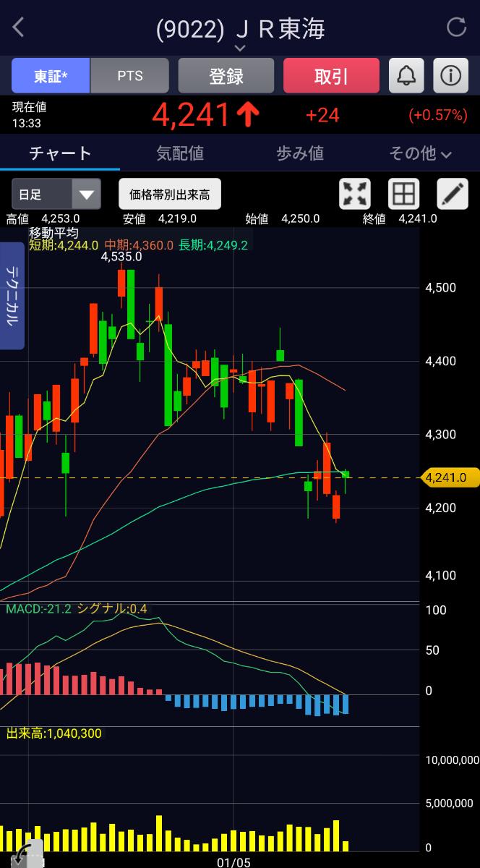480x868 pixels.
Task: Refresh the stock quote data
Action: point(457,27)
